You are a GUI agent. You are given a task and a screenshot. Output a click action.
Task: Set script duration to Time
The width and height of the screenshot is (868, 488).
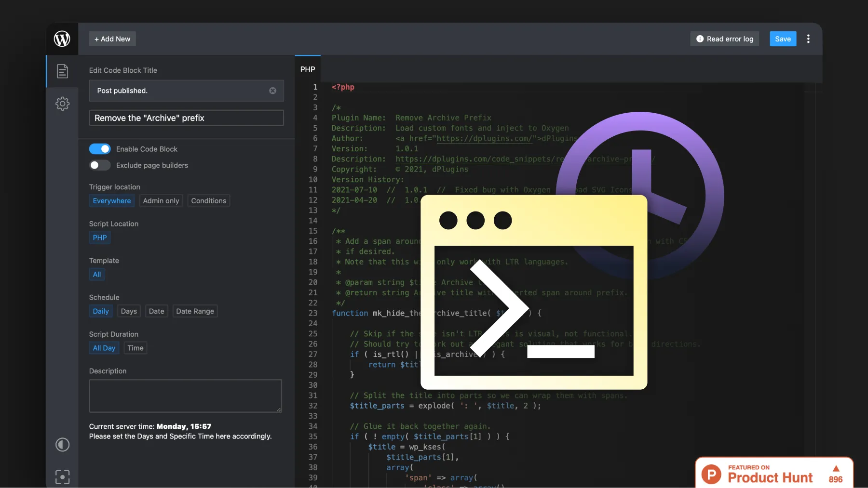[135, 348]
